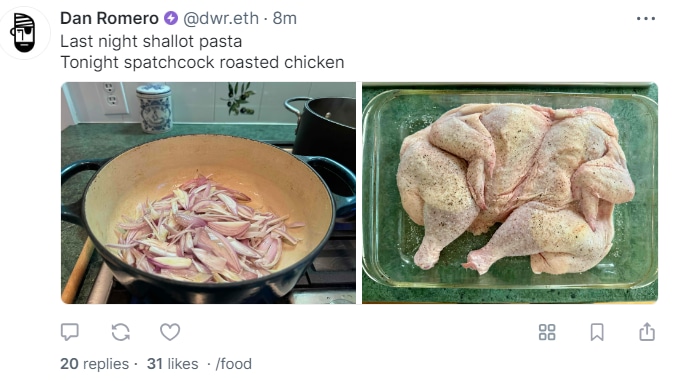
Task: View the 31 likes list
Action: tap(173, 364)
